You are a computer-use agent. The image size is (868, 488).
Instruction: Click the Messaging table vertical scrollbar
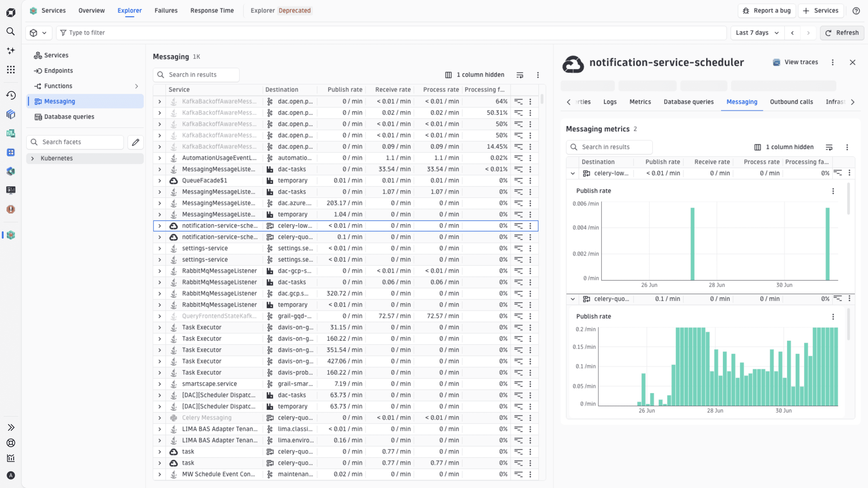pos(542,99)
